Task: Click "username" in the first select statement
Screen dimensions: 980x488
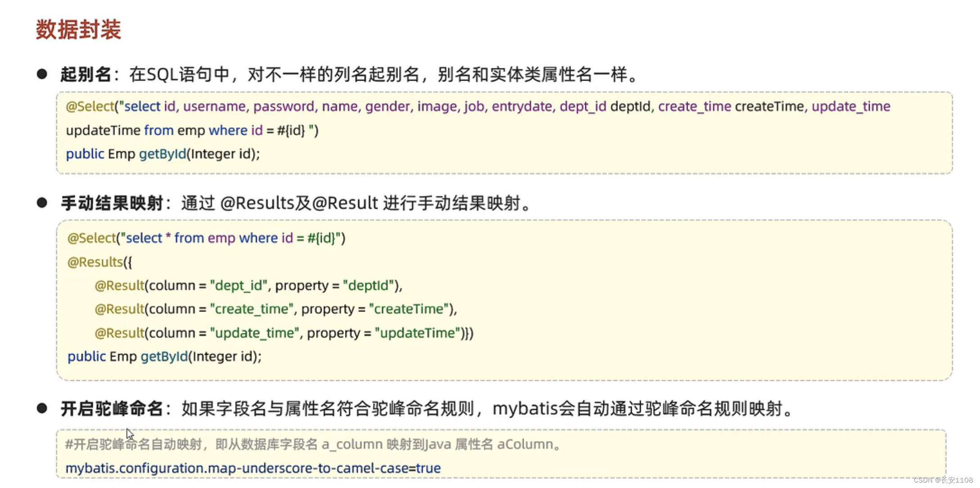Action: [x=214, y=107]
